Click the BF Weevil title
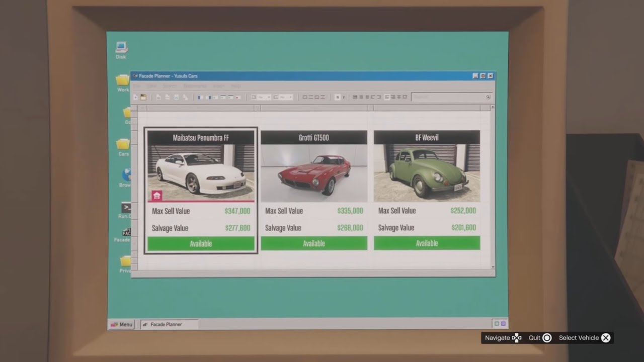Image resolution: width=644 pixels, height=362 pixels. click(x=427, y=138)
